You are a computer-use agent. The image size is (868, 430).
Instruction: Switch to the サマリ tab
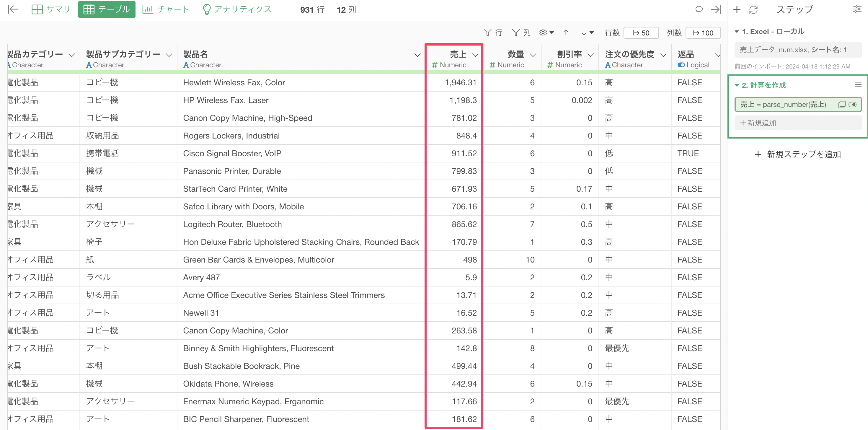pyautogui.click(x=51, y=9)
